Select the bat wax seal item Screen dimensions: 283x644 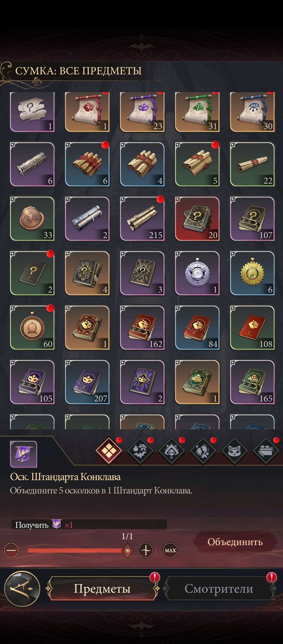pyautogui.click(x=32, y=219)
